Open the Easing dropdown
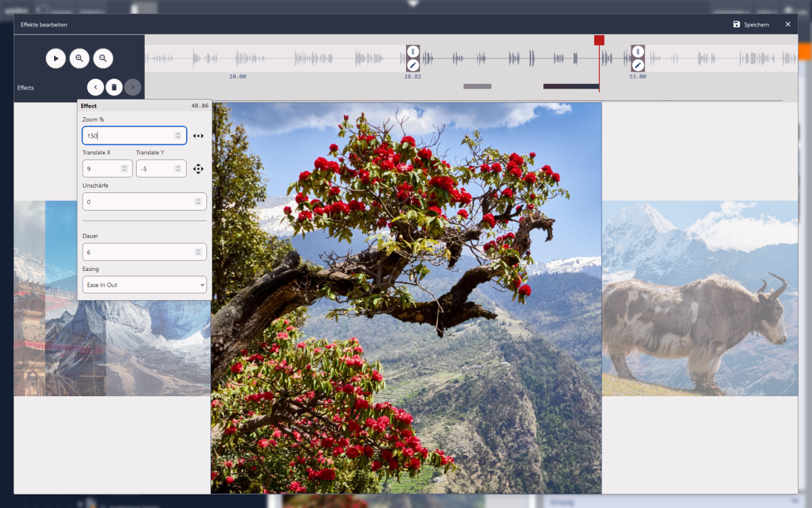Screen dimensions: 812x508 point(144,285)
